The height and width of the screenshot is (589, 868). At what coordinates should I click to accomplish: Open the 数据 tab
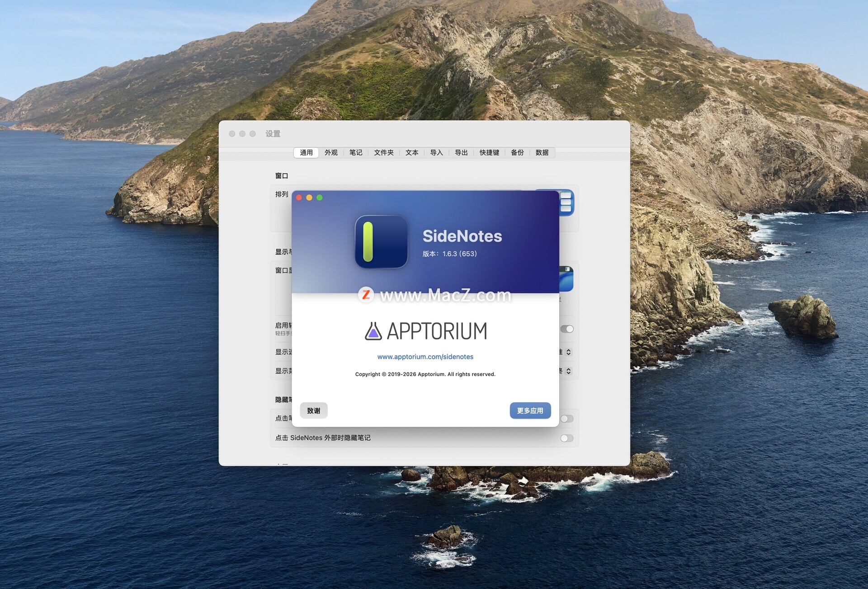coord(542,153)
